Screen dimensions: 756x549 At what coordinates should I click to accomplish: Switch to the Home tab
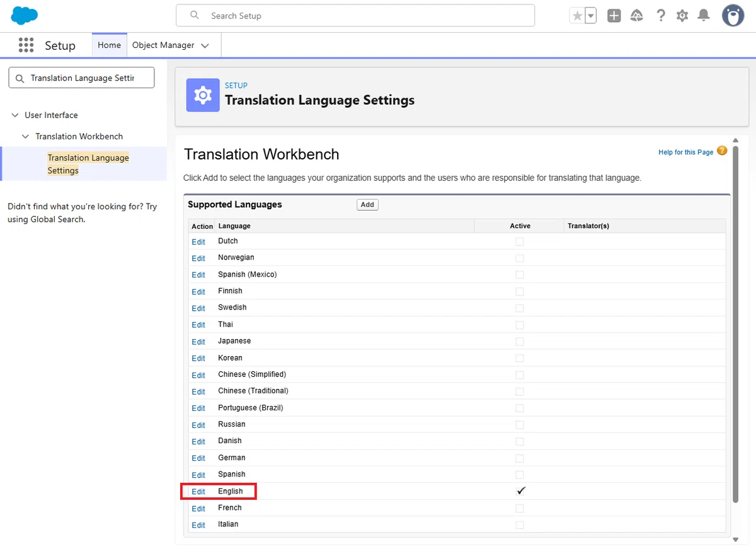tap(109, 45)
